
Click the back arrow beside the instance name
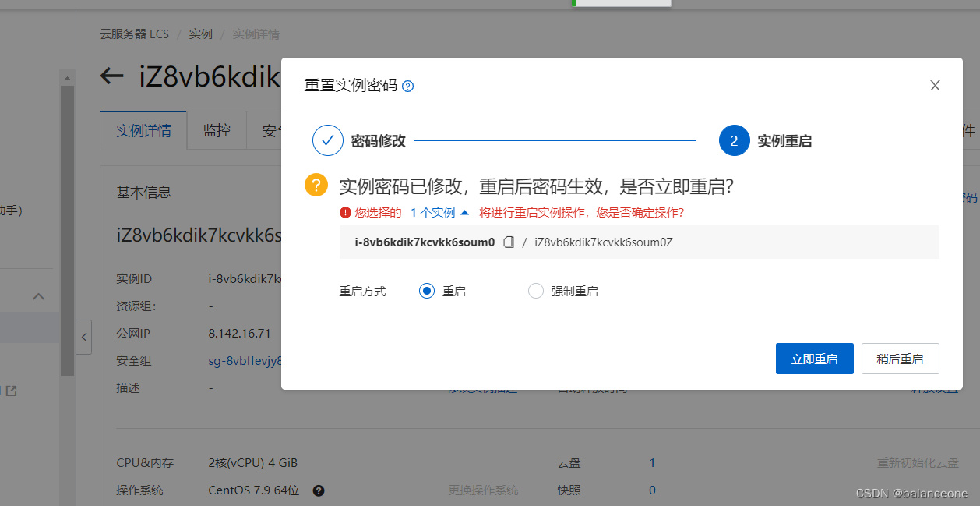pyautogui.click(x=111, y=76)
